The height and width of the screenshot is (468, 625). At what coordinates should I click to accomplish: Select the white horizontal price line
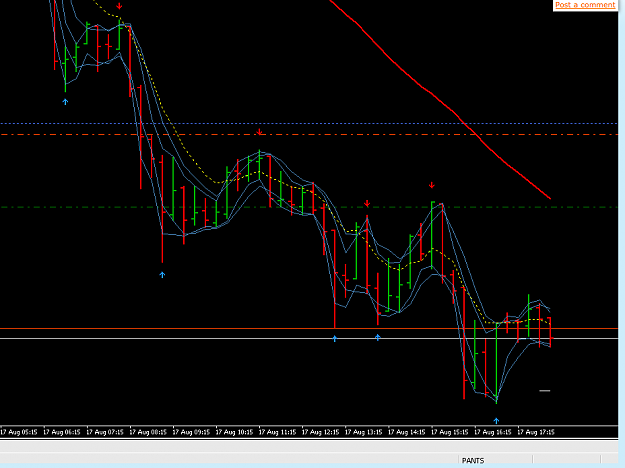[x=309, y=338]
